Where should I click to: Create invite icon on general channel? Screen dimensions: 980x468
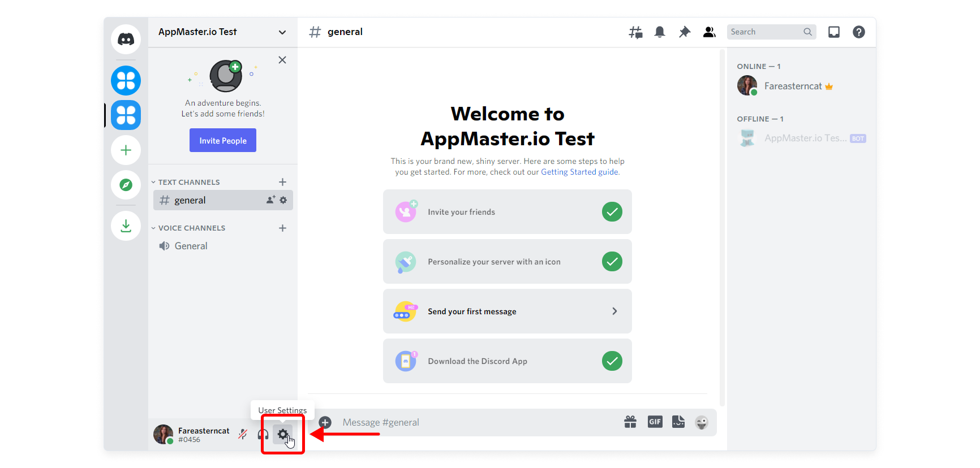(271, 200)
